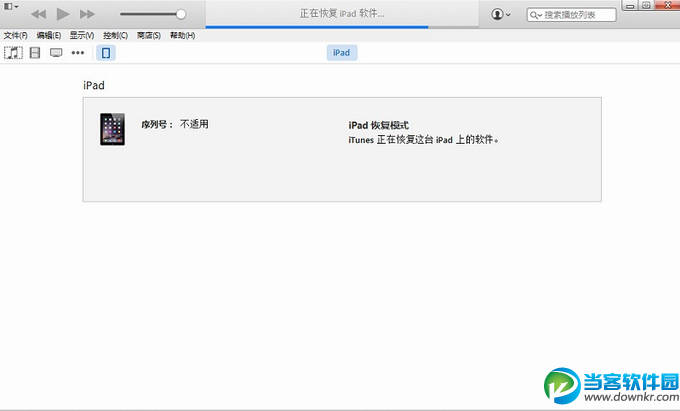Switch to the TV shows icon

pyautogui.click(x=56, y=53)
